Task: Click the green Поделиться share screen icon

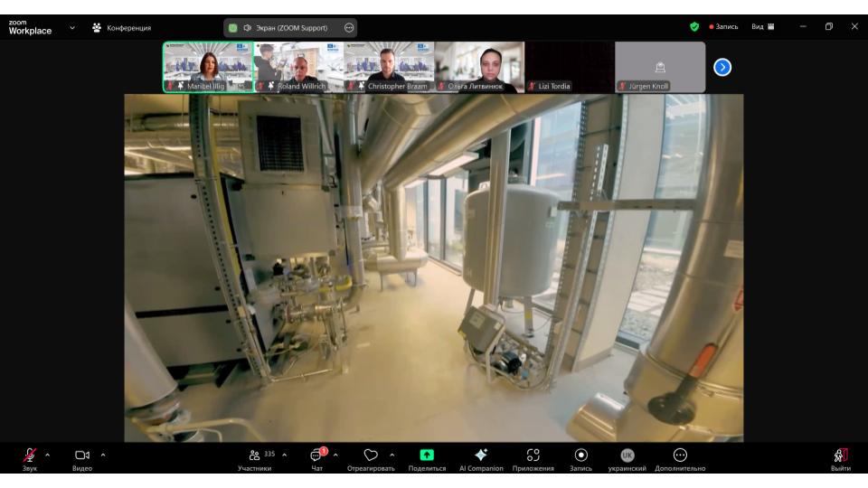Action: [x=426, y=455]
